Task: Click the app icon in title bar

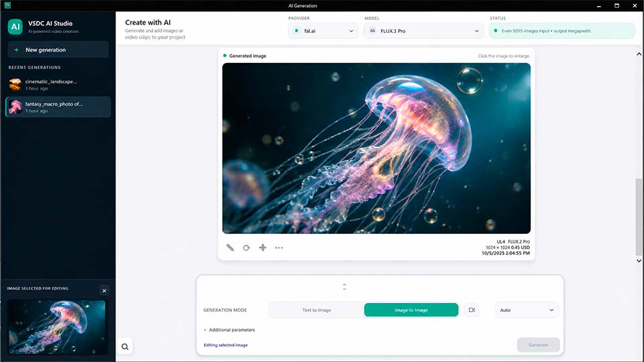Action: 7,5
